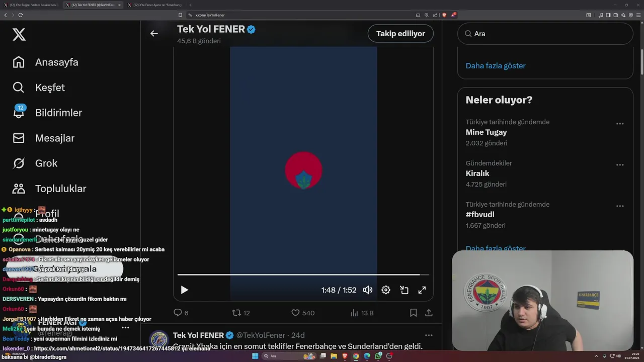
Task: Click the browser back button
Action: [6, 15]
